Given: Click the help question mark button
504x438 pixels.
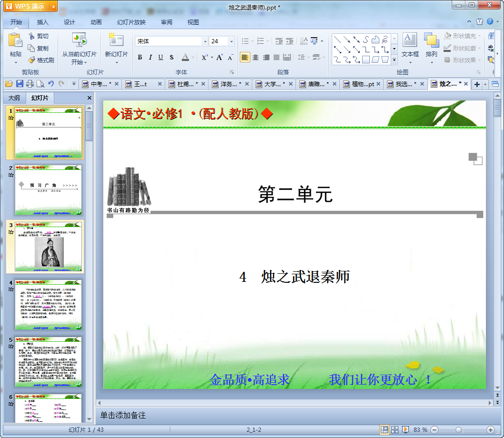Looking at the screenshot, I should [x=490, y=21].
